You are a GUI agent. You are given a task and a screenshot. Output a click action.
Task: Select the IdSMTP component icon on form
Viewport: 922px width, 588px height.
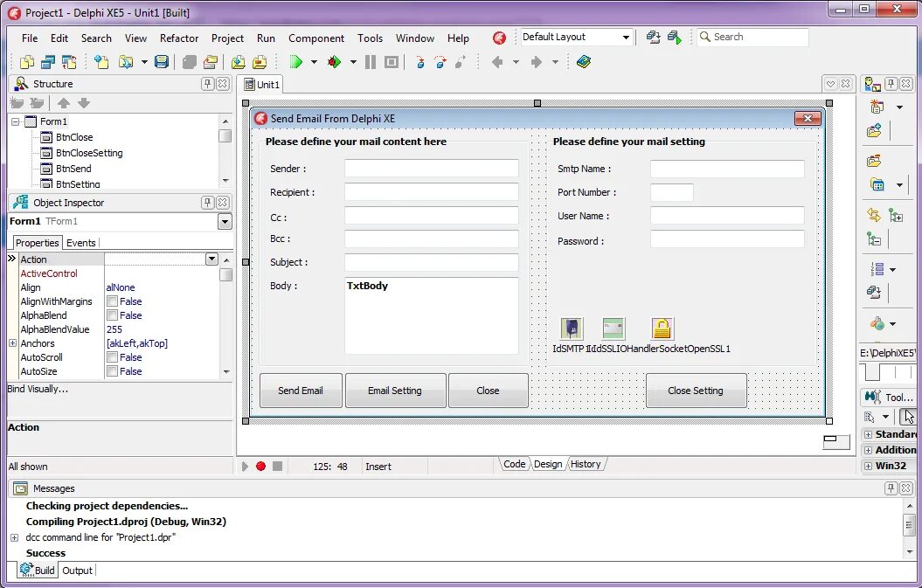tap(571, 329)
